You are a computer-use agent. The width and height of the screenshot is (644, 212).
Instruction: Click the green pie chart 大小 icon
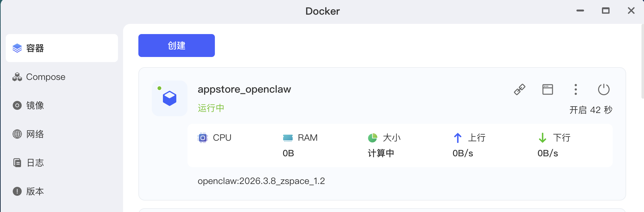373,138
